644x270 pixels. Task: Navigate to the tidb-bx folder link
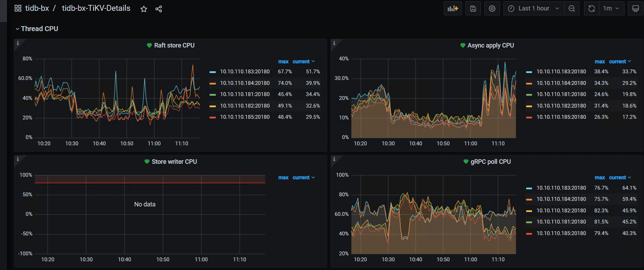coord(37,8)
